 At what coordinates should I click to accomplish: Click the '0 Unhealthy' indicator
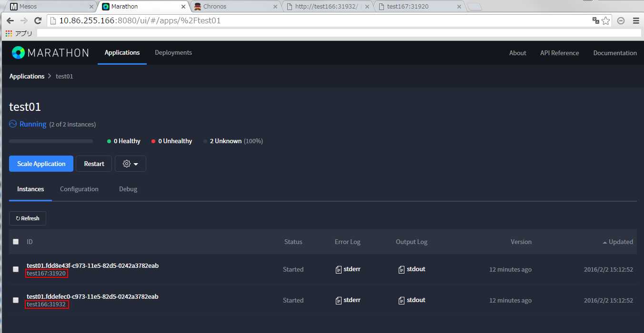pos(171,141)
